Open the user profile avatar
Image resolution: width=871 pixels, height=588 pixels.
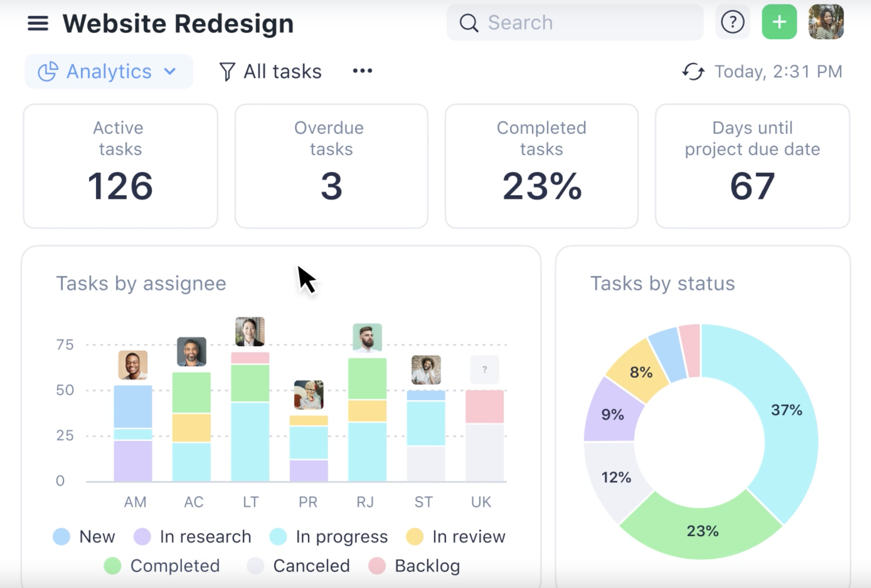pyautogui.click(x=825, y=22)
